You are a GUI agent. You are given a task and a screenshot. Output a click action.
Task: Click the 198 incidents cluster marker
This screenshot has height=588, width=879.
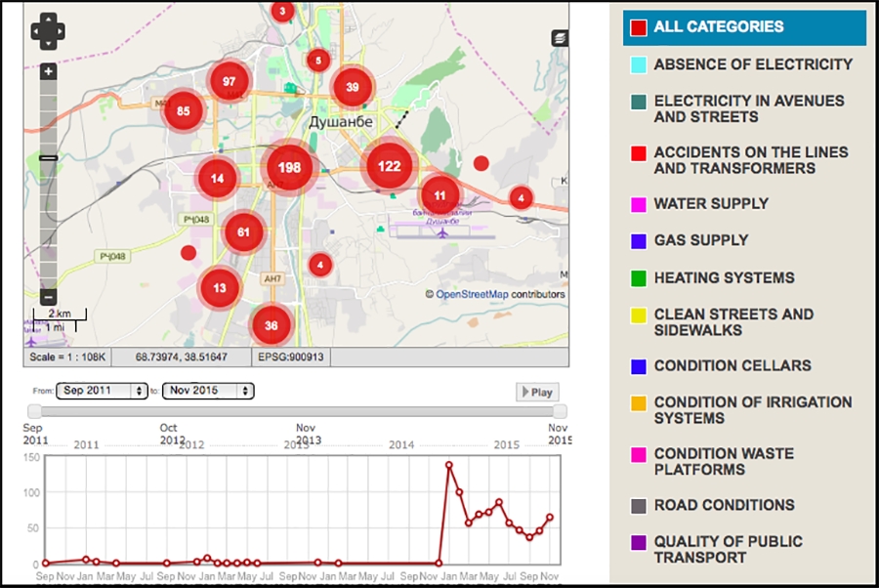287,167
